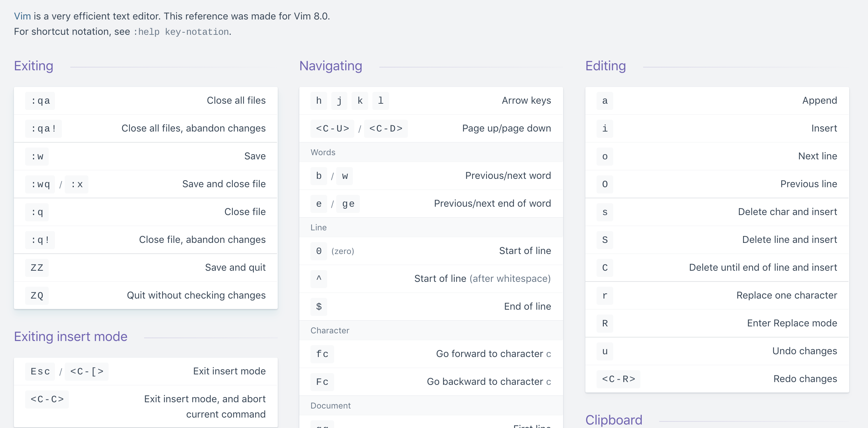
Task: Click the Esc key badge
Action: 40,372
